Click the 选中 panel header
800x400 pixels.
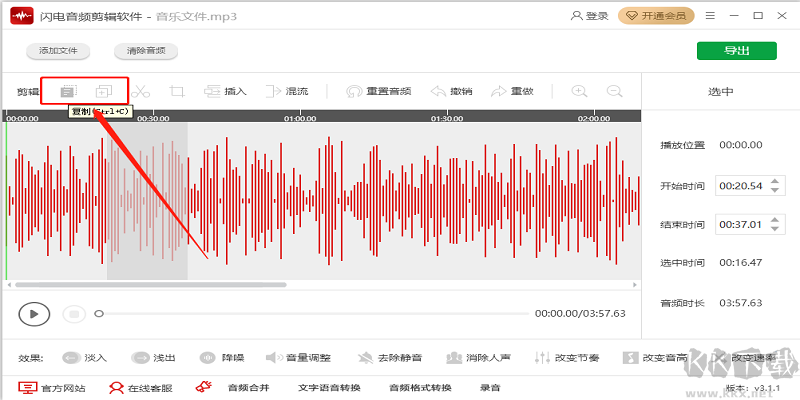pyautogui.click(x=720, y=92)
